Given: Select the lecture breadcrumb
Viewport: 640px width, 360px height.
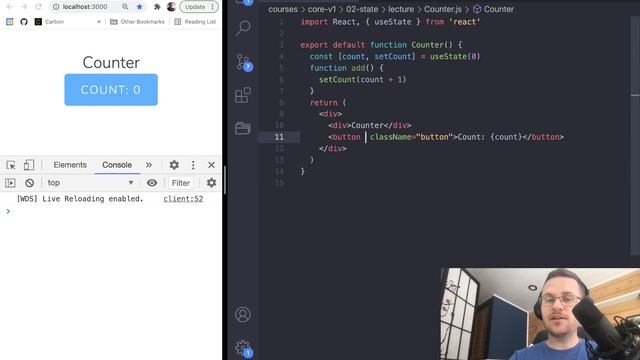Looking at the screenshot, I should (401, 9).
